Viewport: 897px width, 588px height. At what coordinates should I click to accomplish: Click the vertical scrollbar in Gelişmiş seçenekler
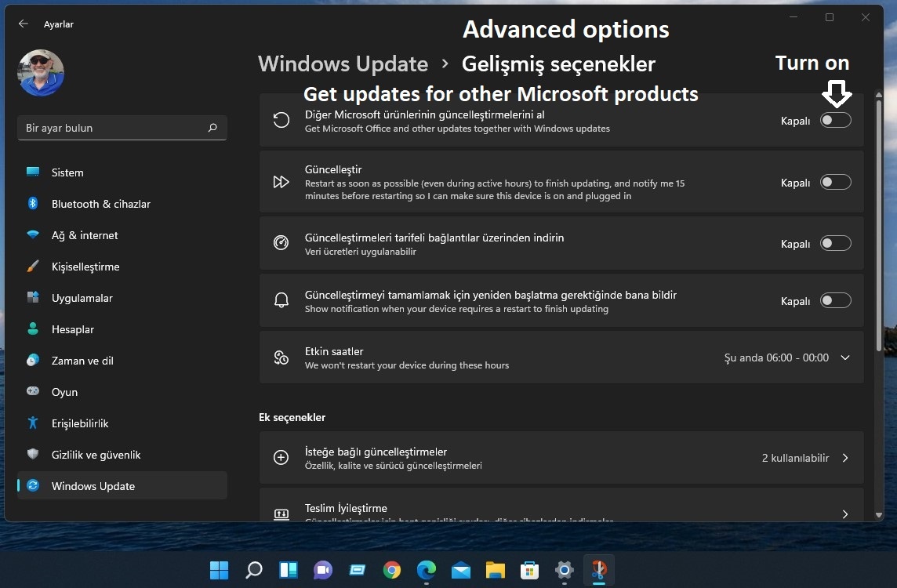[879, 226]
